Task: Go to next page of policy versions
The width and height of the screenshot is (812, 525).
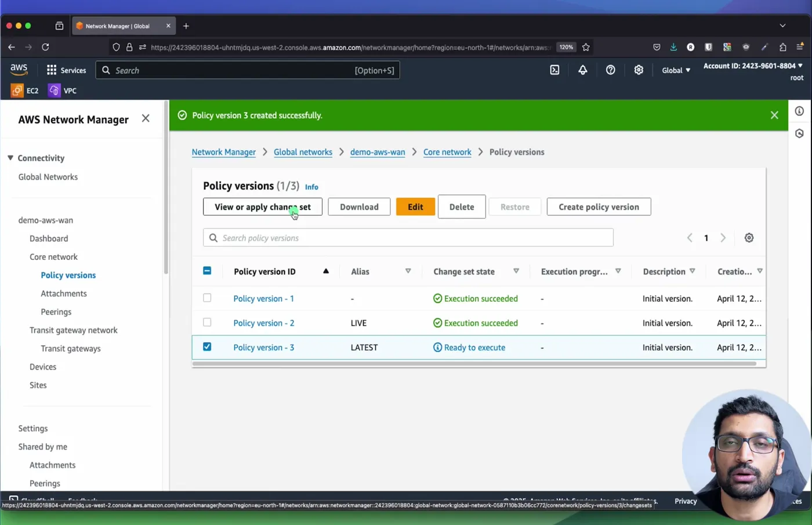Action: [x=723, y=238]
